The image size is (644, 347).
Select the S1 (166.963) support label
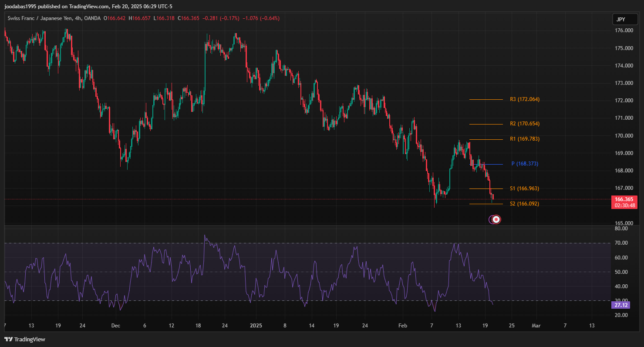(x=524, y=189)
